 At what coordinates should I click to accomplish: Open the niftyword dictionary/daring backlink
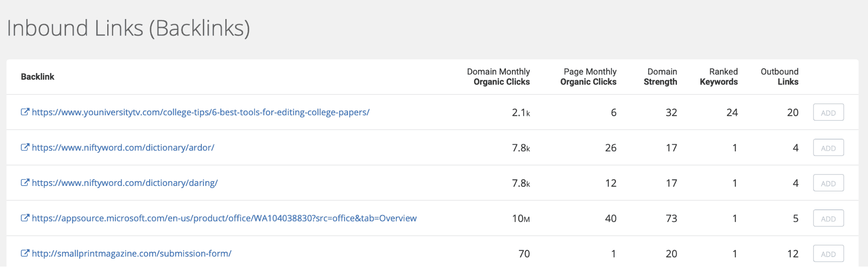point(125,183)
